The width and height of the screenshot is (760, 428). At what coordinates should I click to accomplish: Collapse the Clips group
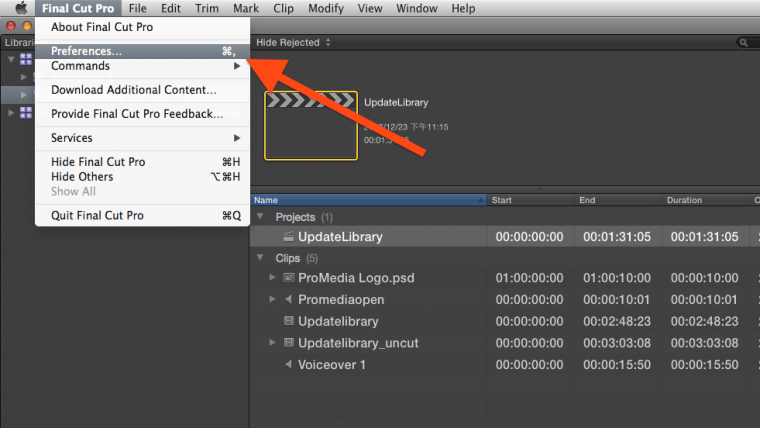260,258
